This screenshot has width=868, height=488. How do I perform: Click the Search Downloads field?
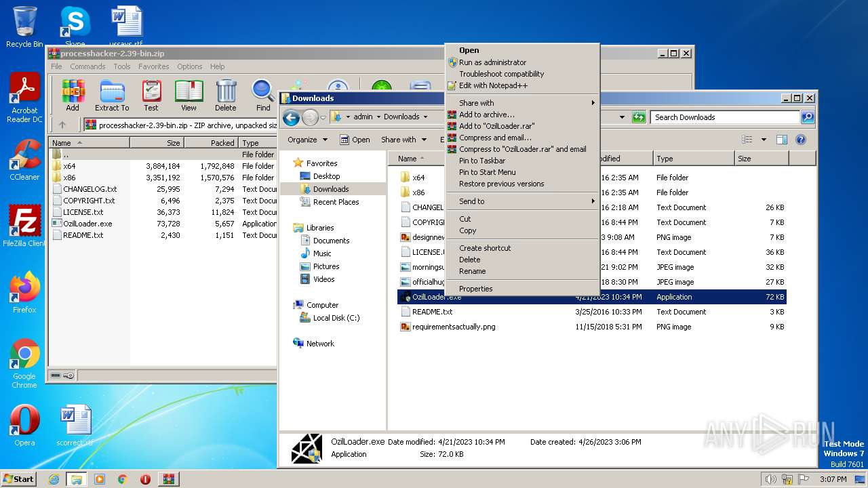(725, 117)
